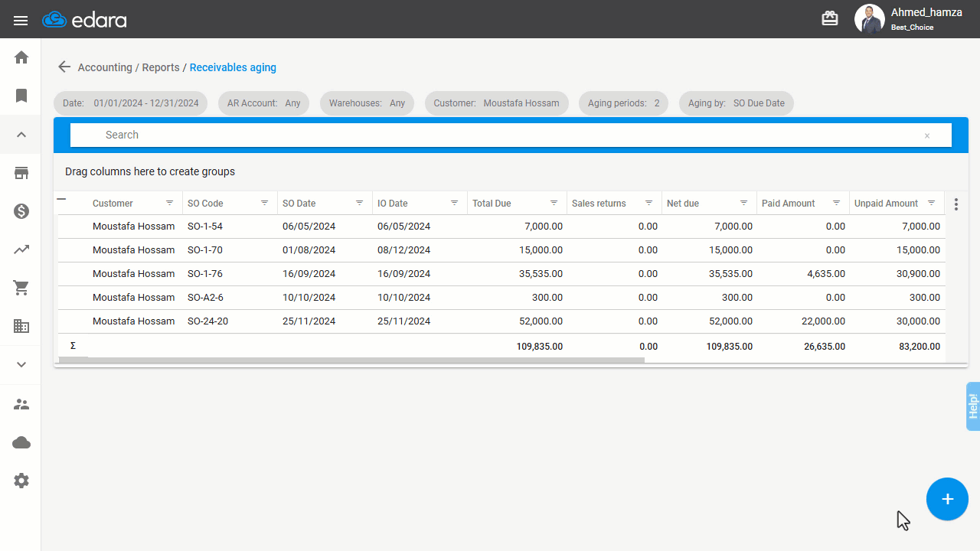The image size is (980, 551).
Task: Click the horizontal scrollbar of the grid
Action: 352,360
